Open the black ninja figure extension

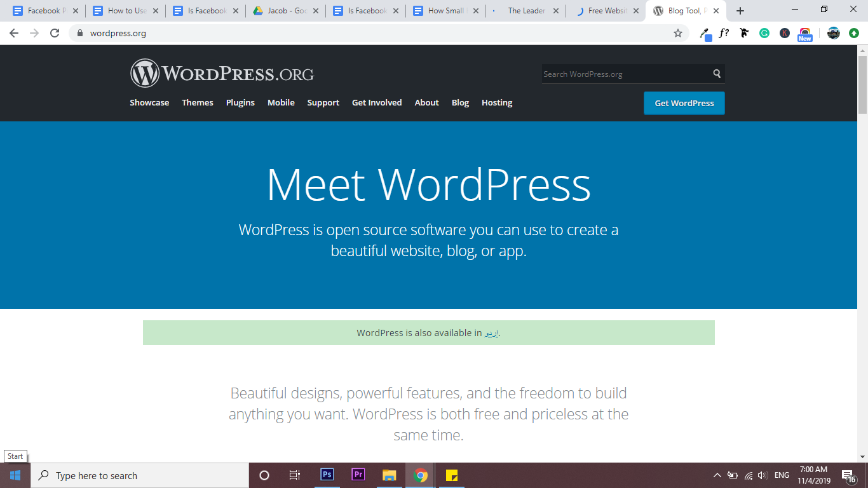pos(744,33)
